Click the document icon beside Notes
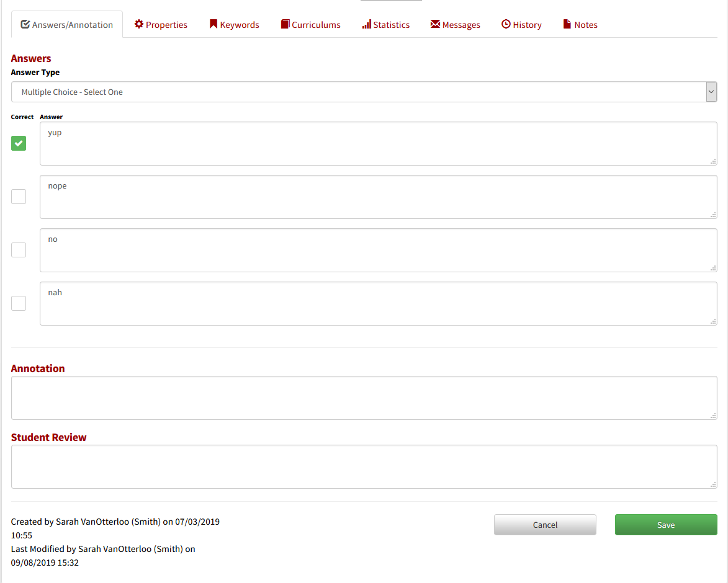The height and width of the screenshot is (583, 728). click(x=567, y=24)
